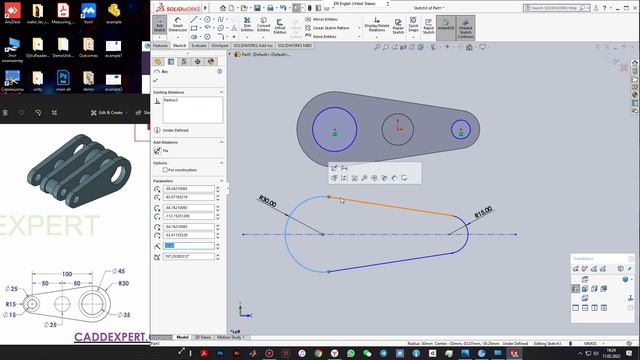The width and height of the screenshot is (640, 360).
Task: Open the DisplayManager colored sphere tab
Action: pyautogui.click(x=211, y=62)
